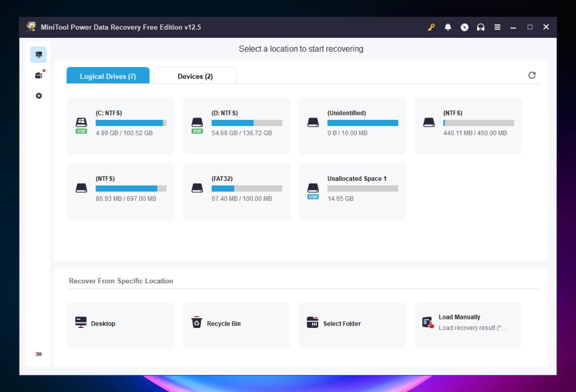Select the (C: NTFS) drive label
Viewport: 576px width, 392px height.
pos(109,113)
